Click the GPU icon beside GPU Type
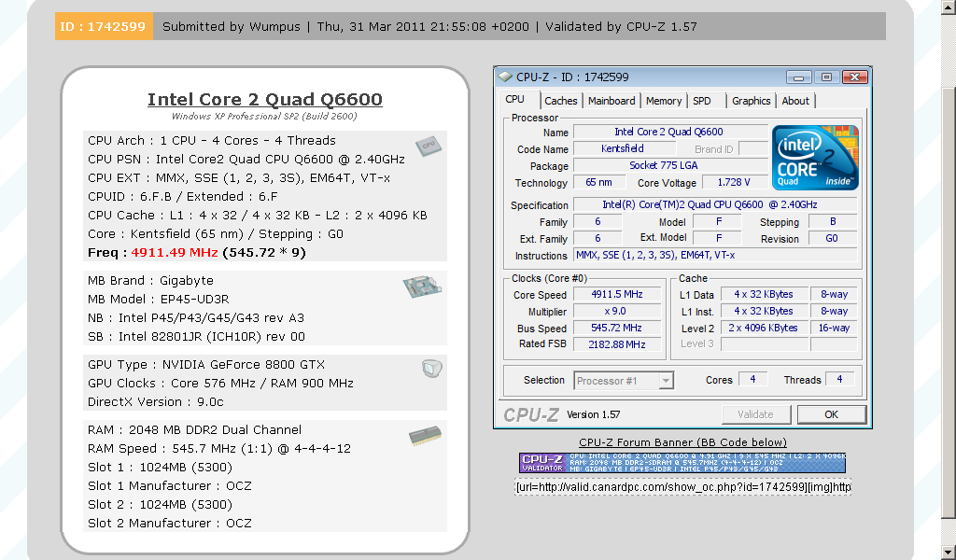The height and width of the screenshot is (560, 956). [431, 368]
